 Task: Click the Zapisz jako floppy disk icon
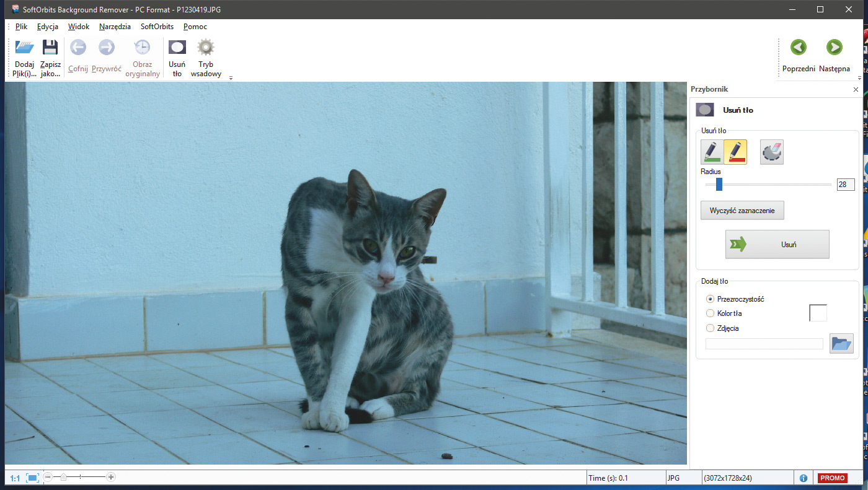coord(50,48)
